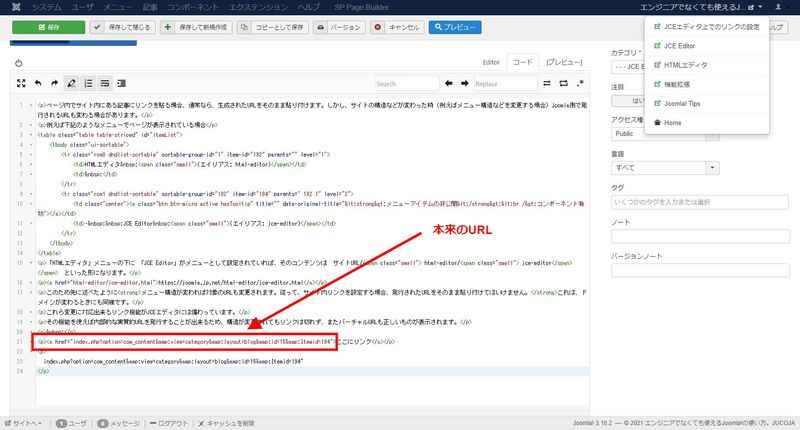Click the green 保存 button
800x430 pixels.
[48, 27]
